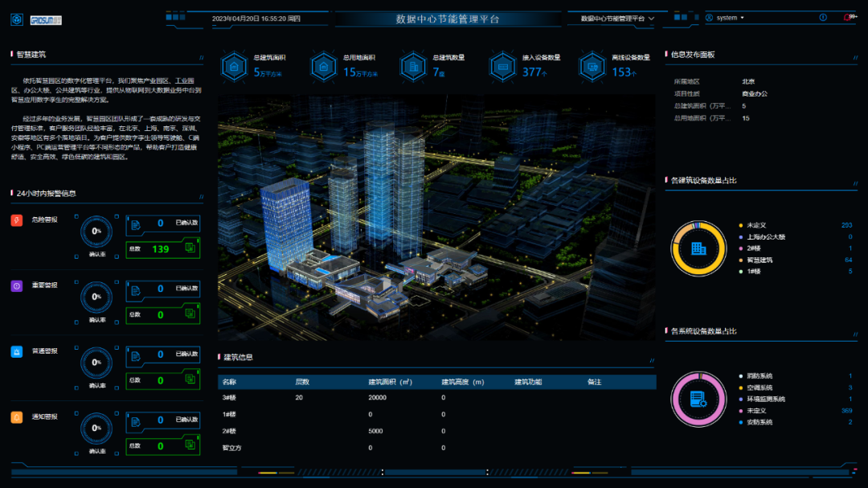Image resolution: width=868 pixels, height=488 pixels.
Task: Open the system user dropdown
Action: coord(730,18)
